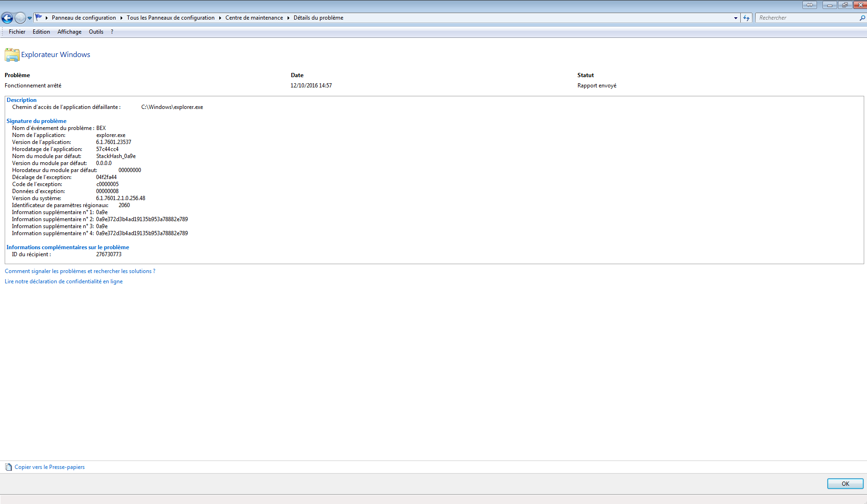Viewport: 867px width, 504px height.
Task: Click the refresh icon in the address bar
Action: coord(746,18)
